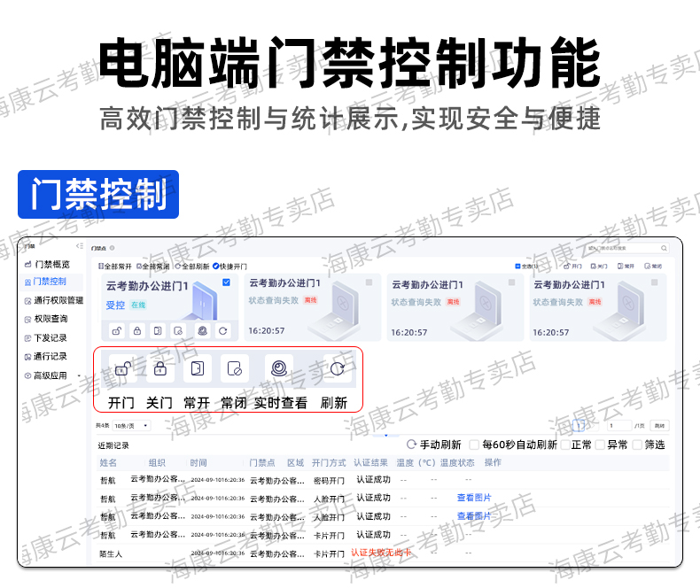Click 全部常开 in the toolbar
The width and height of the screenshot is (700, 588).
pyautogui.click(x=114, y=267)
